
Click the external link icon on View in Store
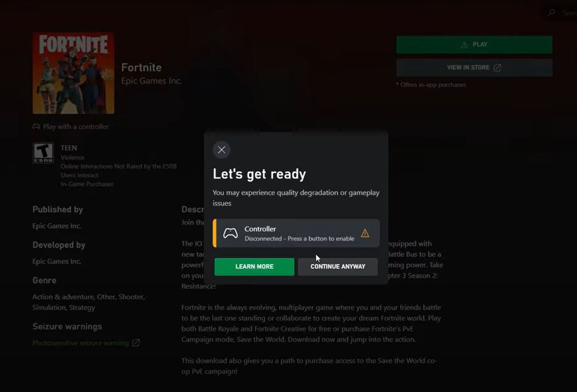497,68
